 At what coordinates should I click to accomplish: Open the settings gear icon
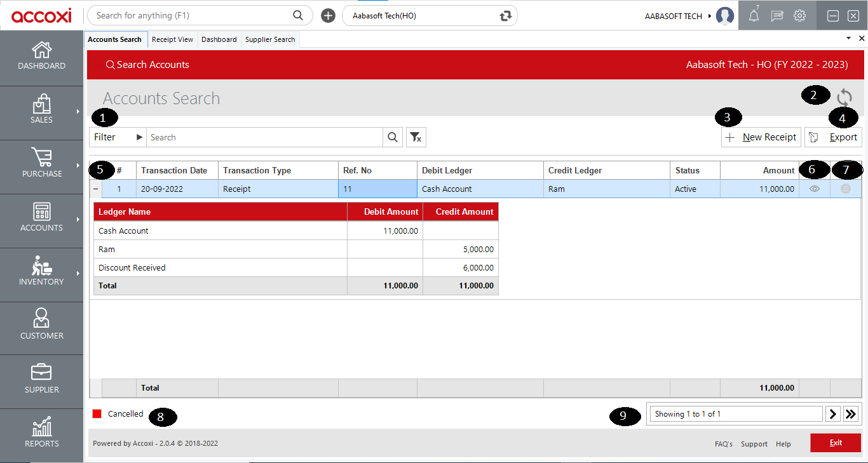coord(800,16)
